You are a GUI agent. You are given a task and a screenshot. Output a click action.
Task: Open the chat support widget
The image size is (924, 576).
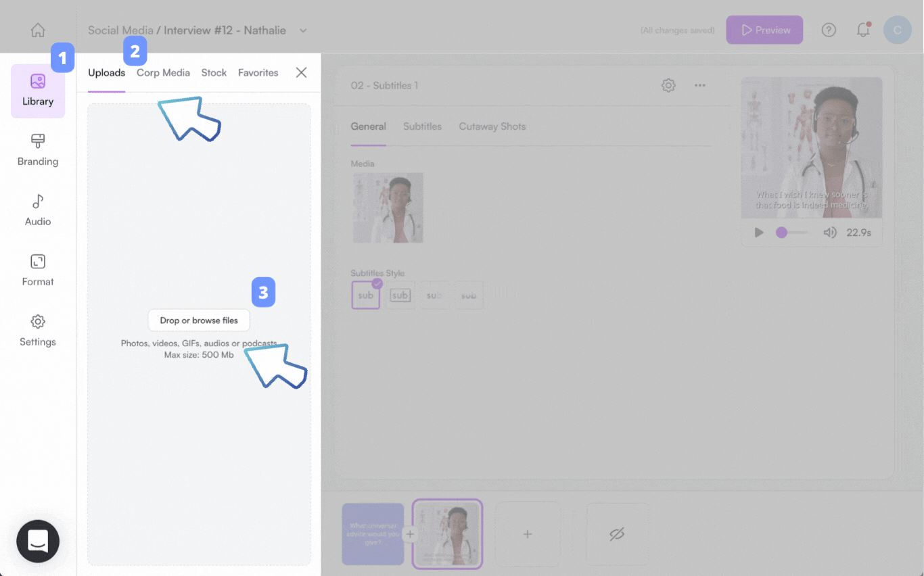pyautogui.click(x=38, y=541)
